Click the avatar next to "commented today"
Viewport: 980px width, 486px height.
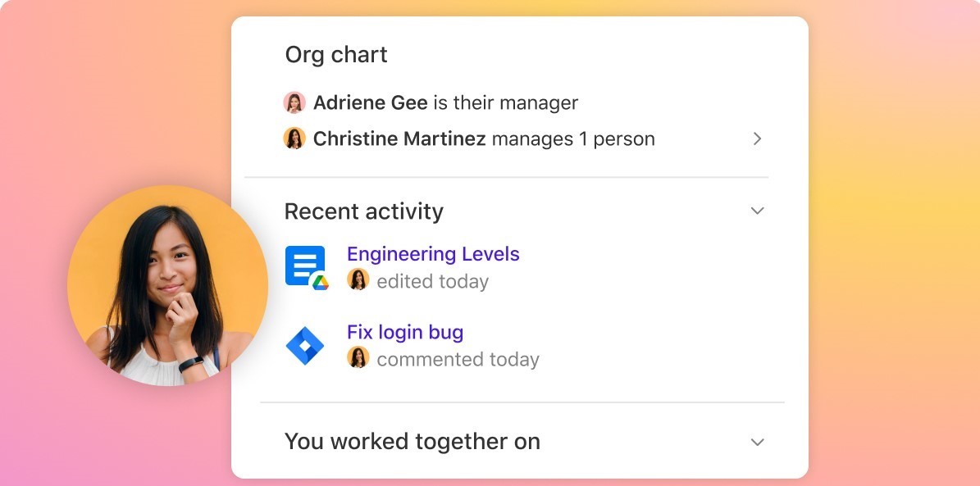[x=358, y=358]
